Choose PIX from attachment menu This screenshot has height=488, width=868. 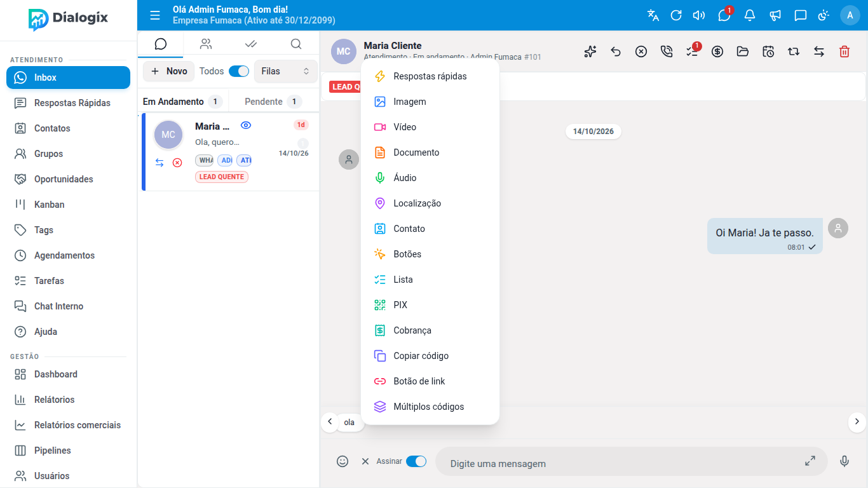[x=430, y=305]
